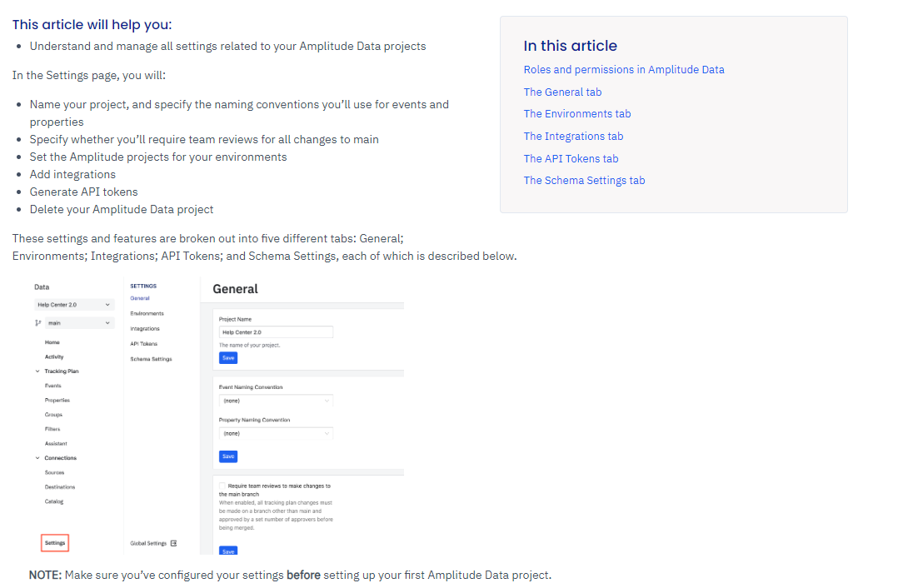This screenshot has height=588, width=898.
Task: Open the main branch dropdown
Action: point(80,323)
